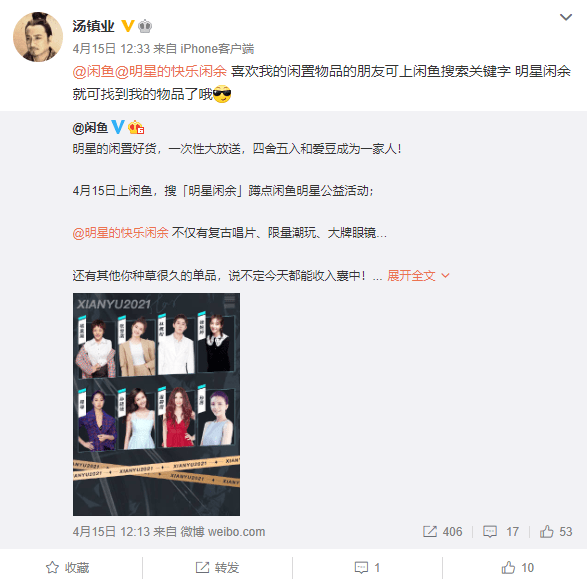Open the quoted @闲鱼 author name
Image resolution: width=587 pixels, height=583 pixels.
click(90, 128)
